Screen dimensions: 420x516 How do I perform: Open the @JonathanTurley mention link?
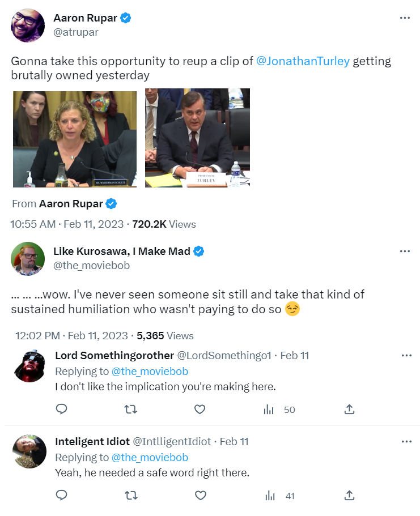(303, 61)
